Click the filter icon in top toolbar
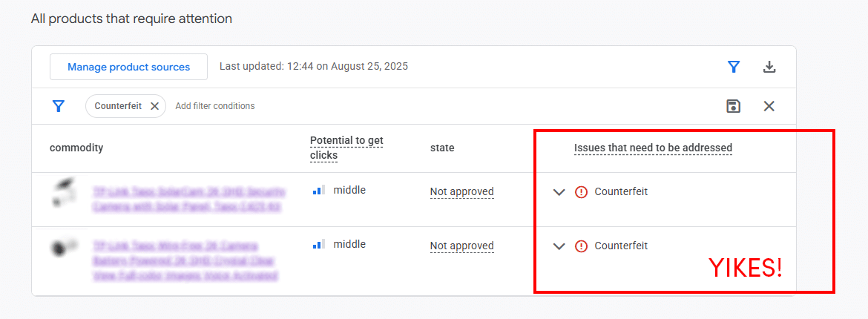This screenshot has height=319, width=868. point(734,67)
